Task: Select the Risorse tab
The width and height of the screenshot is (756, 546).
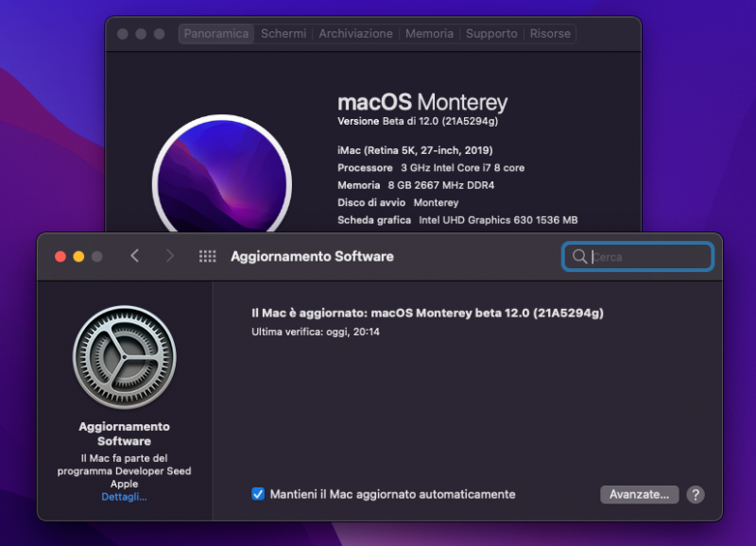Action: [550, 34]
